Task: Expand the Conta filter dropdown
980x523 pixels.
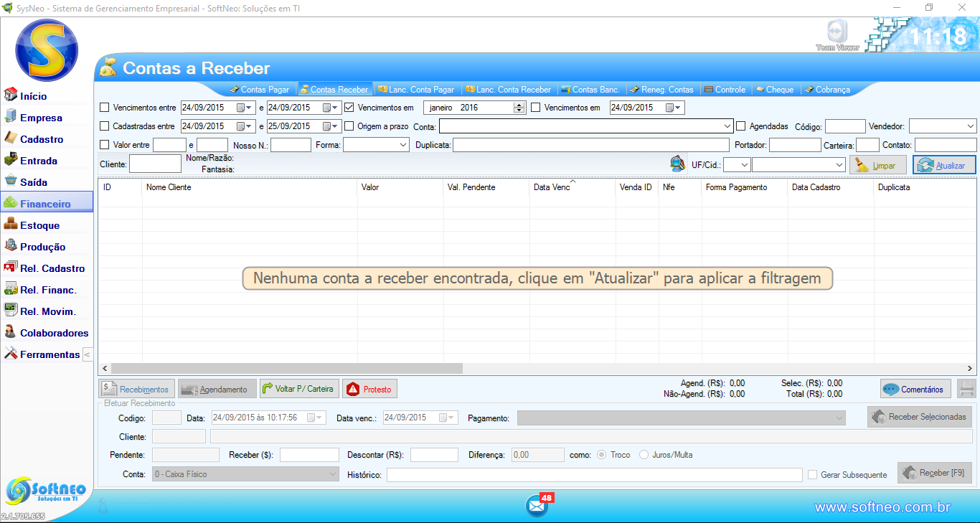Action: pos(727,126)
